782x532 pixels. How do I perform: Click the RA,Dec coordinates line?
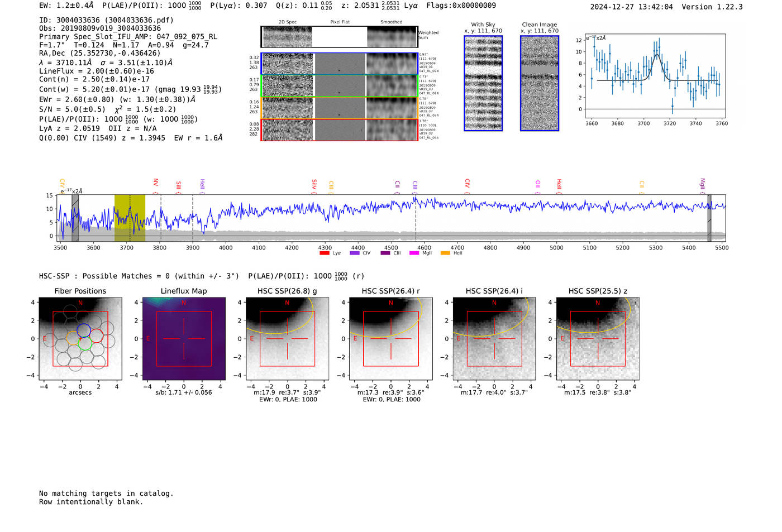tap(100, 54)
